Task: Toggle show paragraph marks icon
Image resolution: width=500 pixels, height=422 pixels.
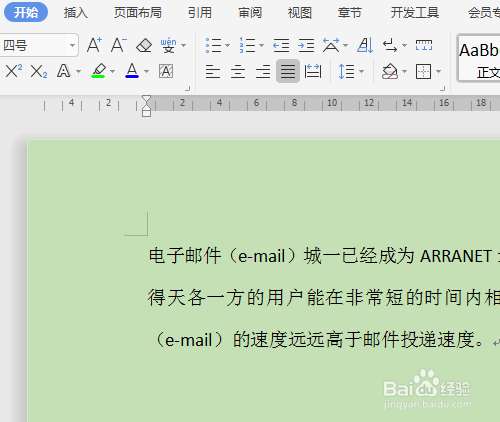Action: (x=390, y=45)
